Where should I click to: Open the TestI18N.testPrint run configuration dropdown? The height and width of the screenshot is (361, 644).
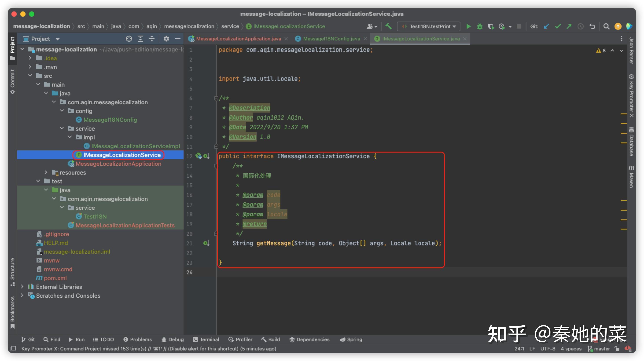(x=429, y=26)
